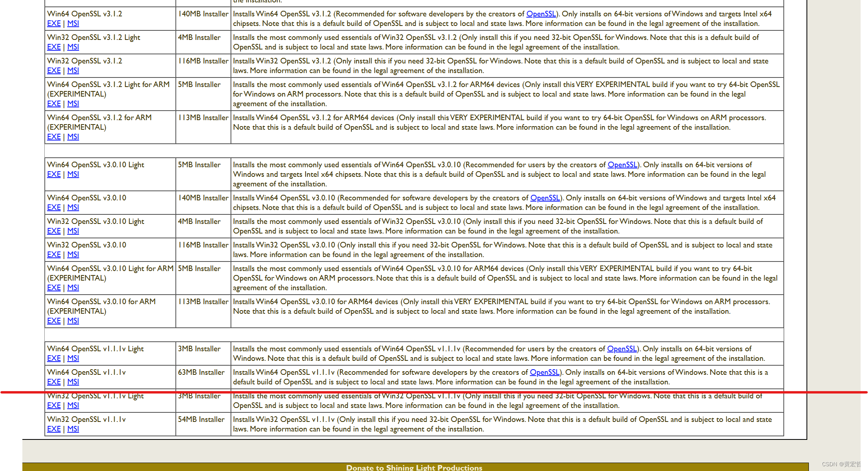Select '116MB Installer' cell for Win32 v3.0.10
Screen dimensions: 868x471
pos(203,250)
